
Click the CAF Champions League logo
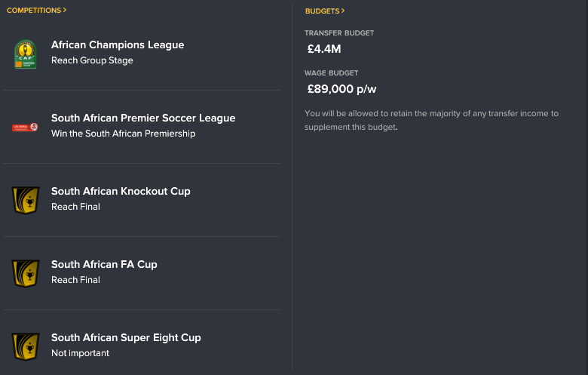25,54
